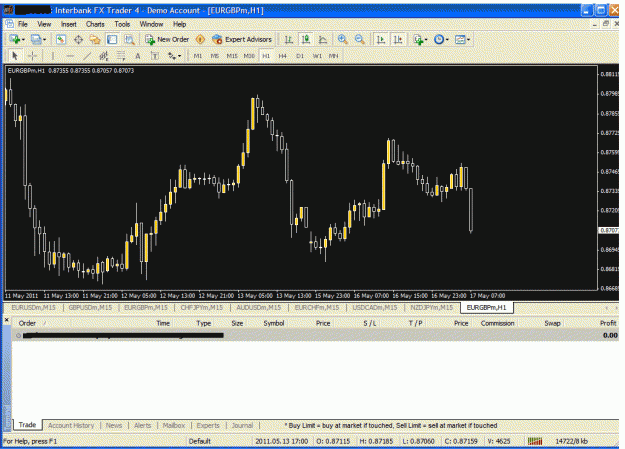Screen dimensions: 625x449
Task: Open the File menu
Action: (23, 24)
